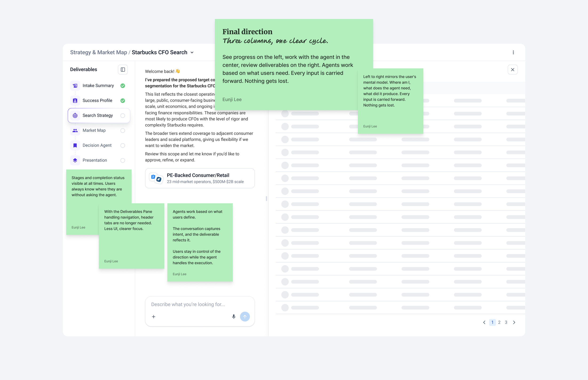This screenshot has width=588, height=380.
Task: Collapse the Deliverables sidebar panel icon
Action: [123, 70]
